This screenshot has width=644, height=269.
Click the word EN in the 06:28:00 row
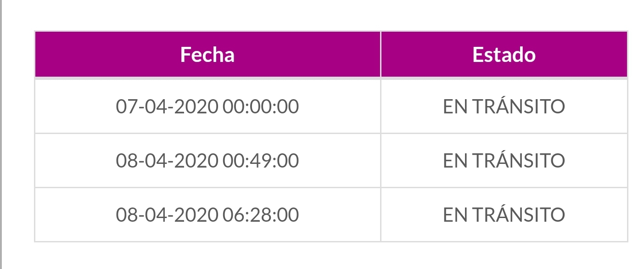point(455,215)
